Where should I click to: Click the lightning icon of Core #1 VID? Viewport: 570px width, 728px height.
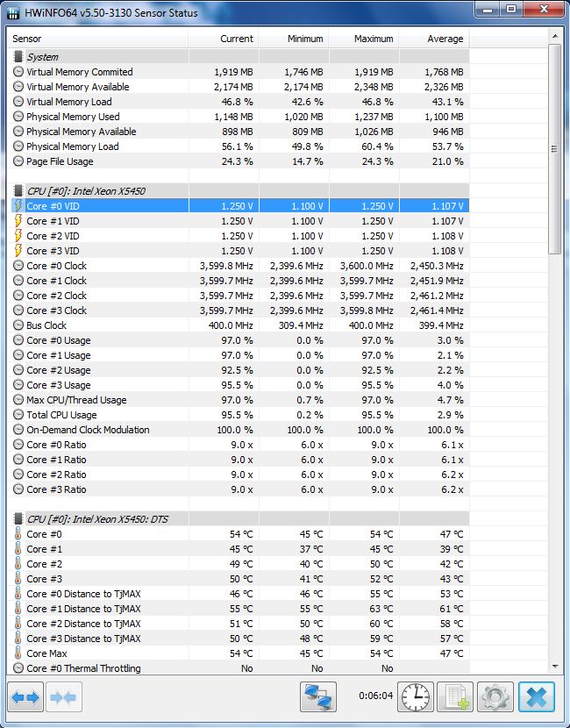click(x=18, y=220)
